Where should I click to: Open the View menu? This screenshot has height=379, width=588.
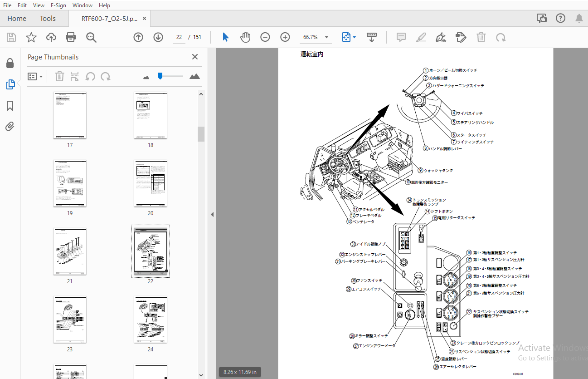coord(39,5)
